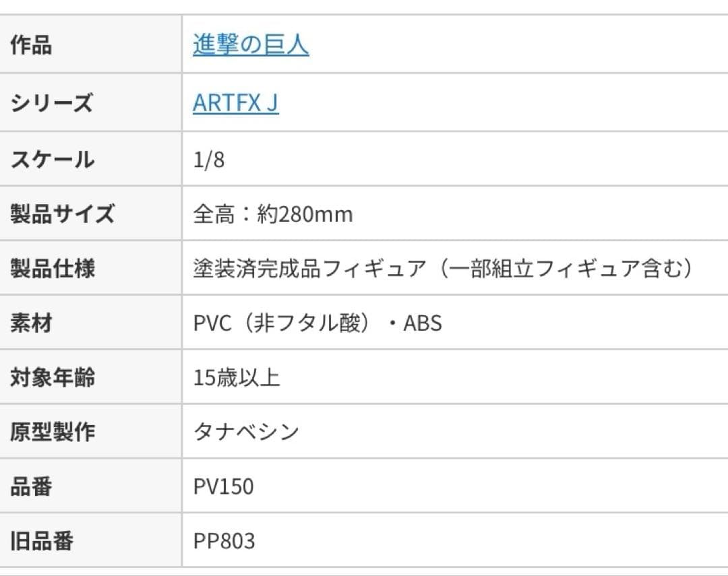
Task: Select the 原型製作 row header
Action: 53,432
